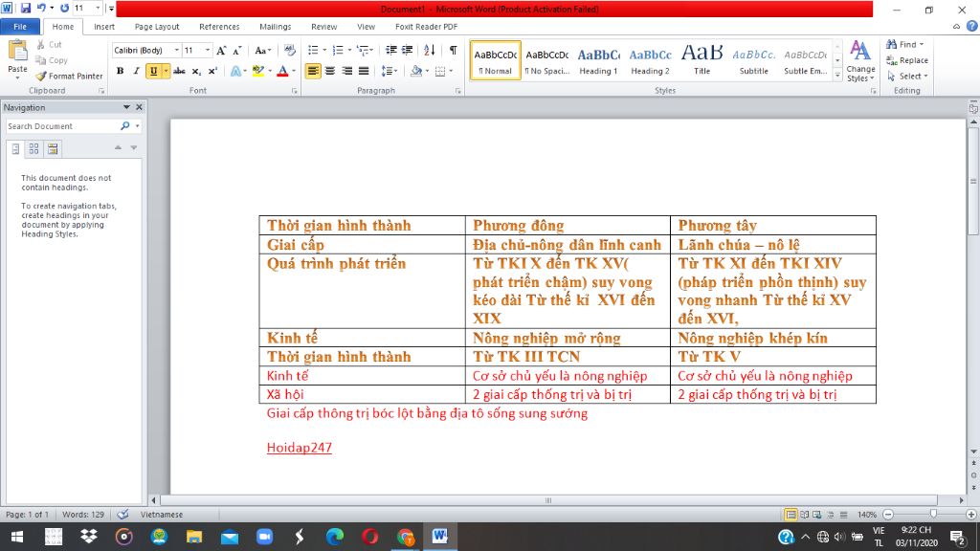Redo the last action
The height and width of the screenshot is (551, 980).
(x=64, y=8)
